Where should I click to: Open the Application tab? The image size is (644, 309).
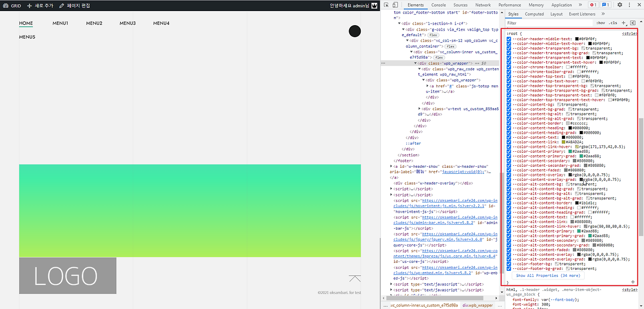tap(561, 5)
